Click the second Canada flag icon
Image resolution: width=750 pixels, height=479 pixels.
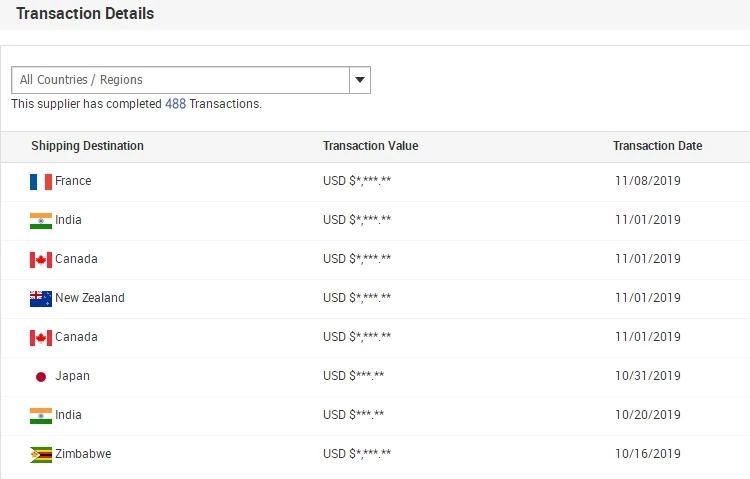(41, 338)
